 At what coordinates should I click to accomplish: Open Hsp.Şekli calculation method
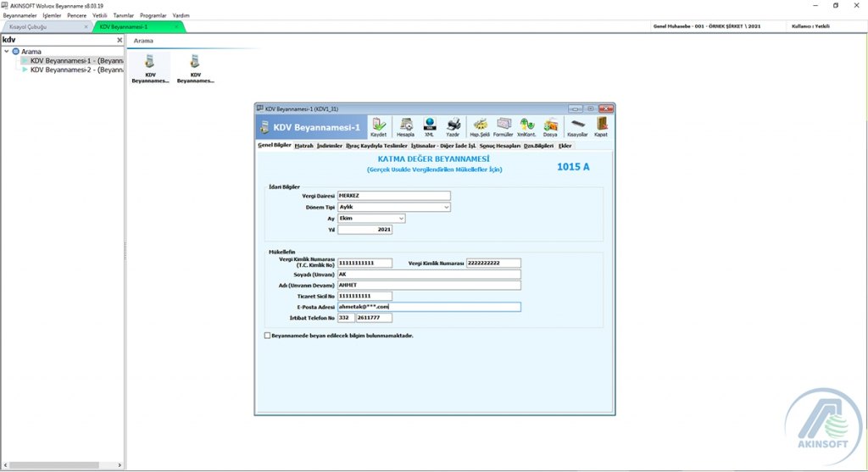point(480,127)
